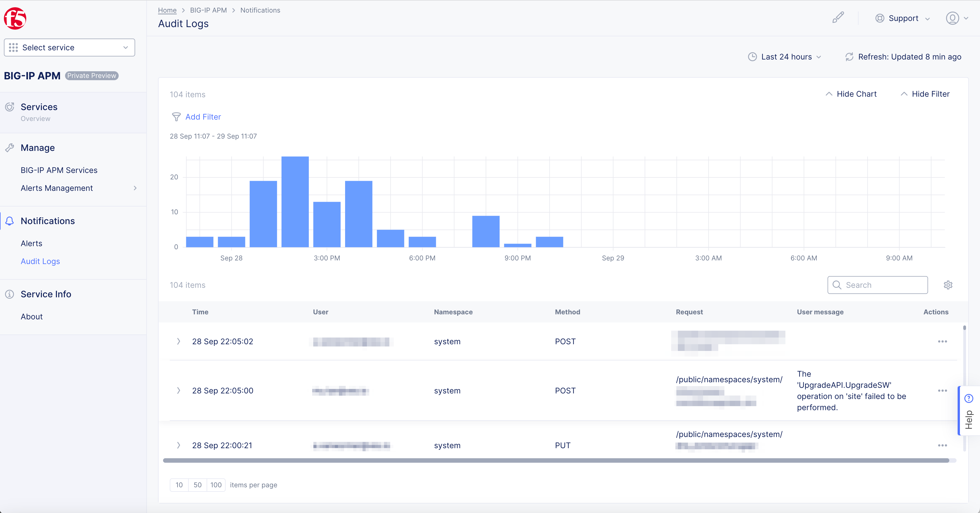Click the refresh arrows icon
The height and width of the screenshot is (513, 980).
click(849, 57)
